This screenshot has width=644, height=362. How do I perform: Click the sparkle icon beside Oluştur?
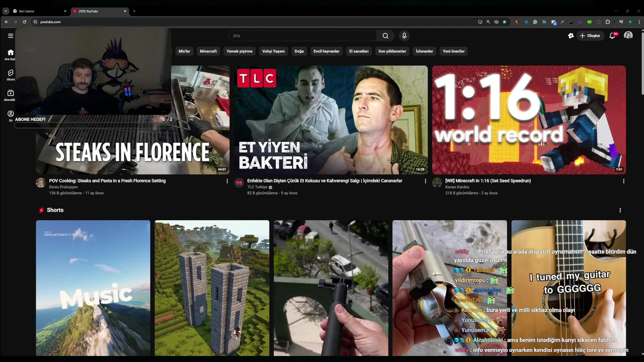pos(571,36)
